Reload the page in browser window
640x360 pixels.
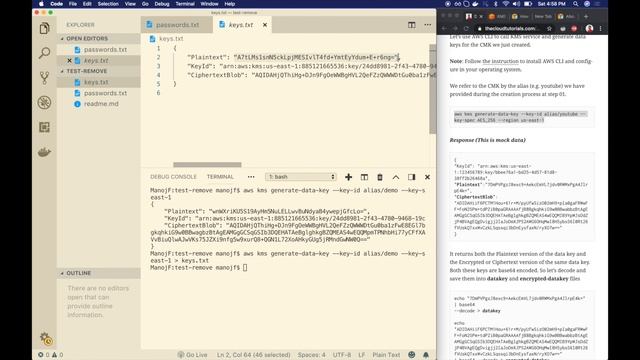coord(466,29)
